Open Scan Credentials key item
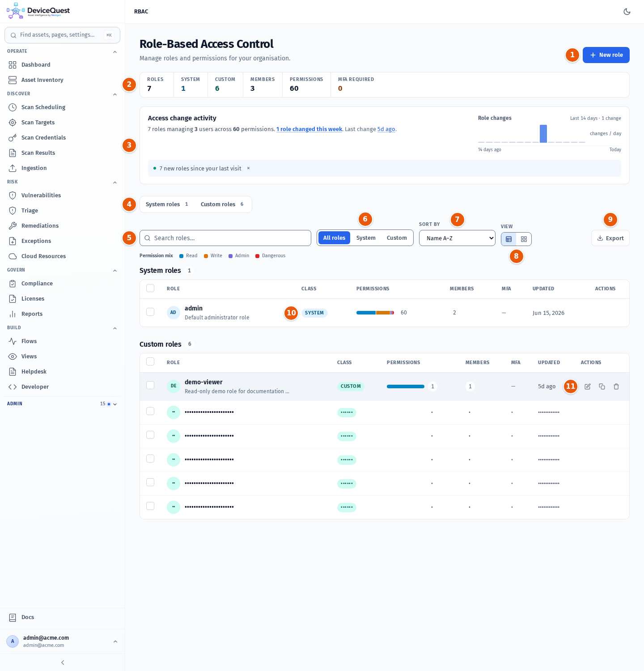 click(x=63, y=138)
